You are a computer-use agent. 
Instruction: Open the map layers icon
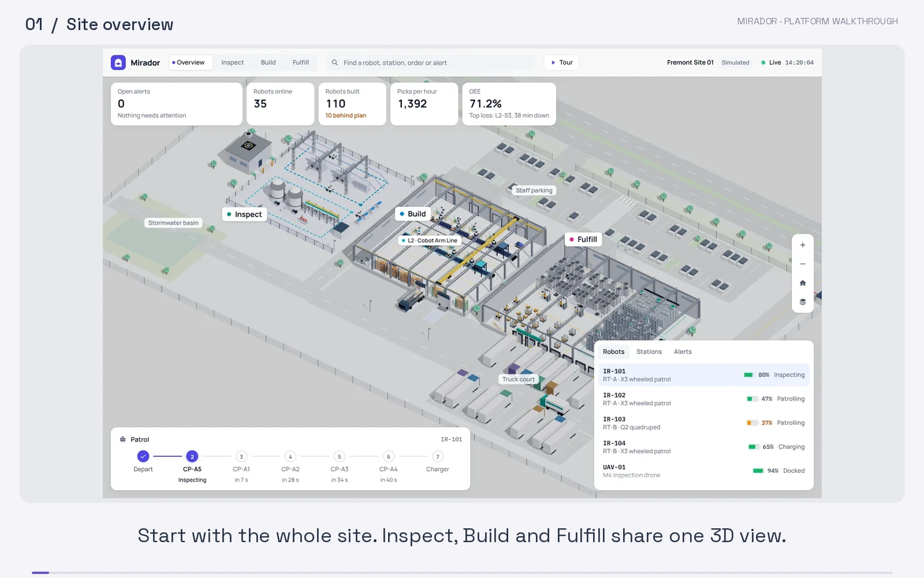point(803,302)
